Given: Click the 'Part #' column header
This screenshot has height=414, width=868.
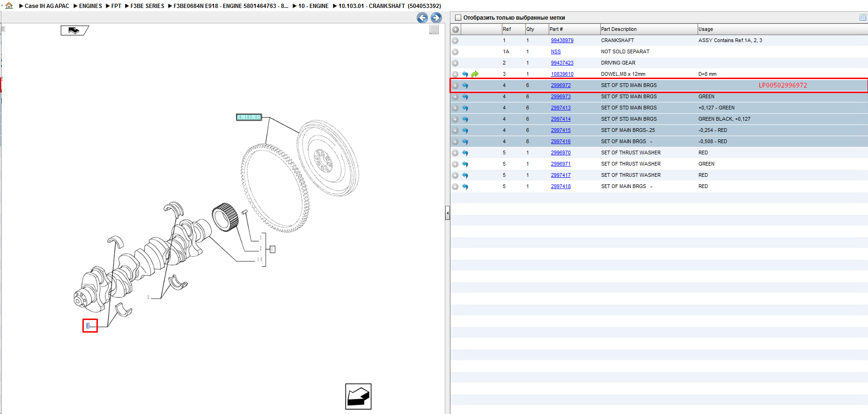Looking at the screenshot, I should (x=574, y=29).
